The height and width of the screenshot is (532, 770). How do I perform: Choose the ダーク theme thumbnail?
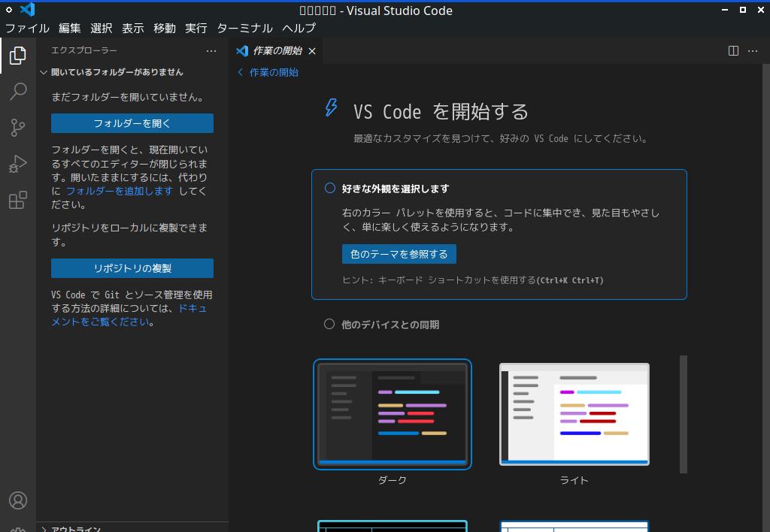point(393,414)
